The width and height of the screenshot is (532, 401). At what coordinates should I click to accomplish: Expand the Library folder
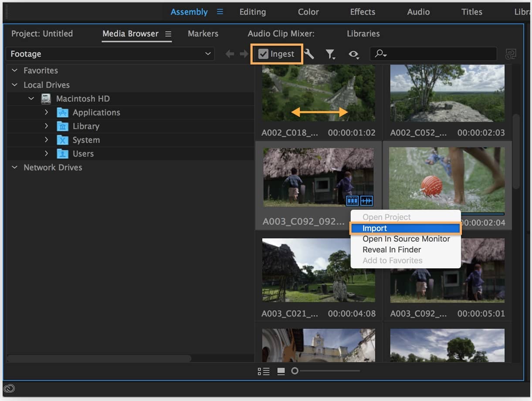click(46, 126)
